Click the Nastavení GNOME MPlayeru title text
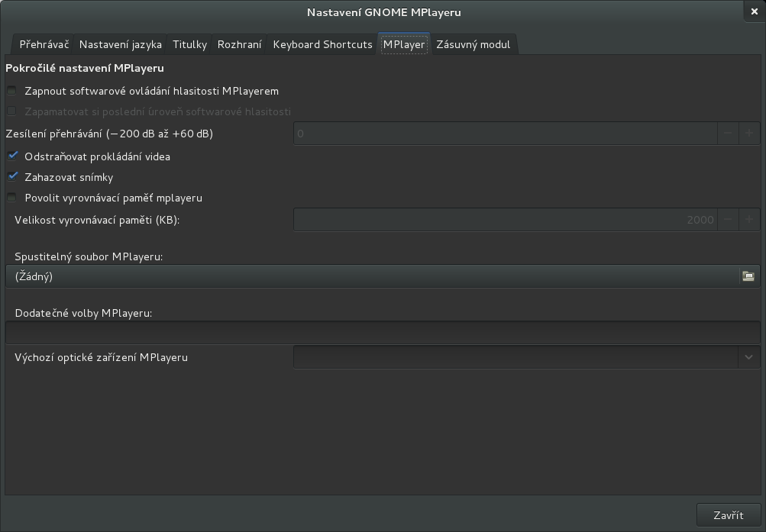766x532 pixels. coord(384,12)
